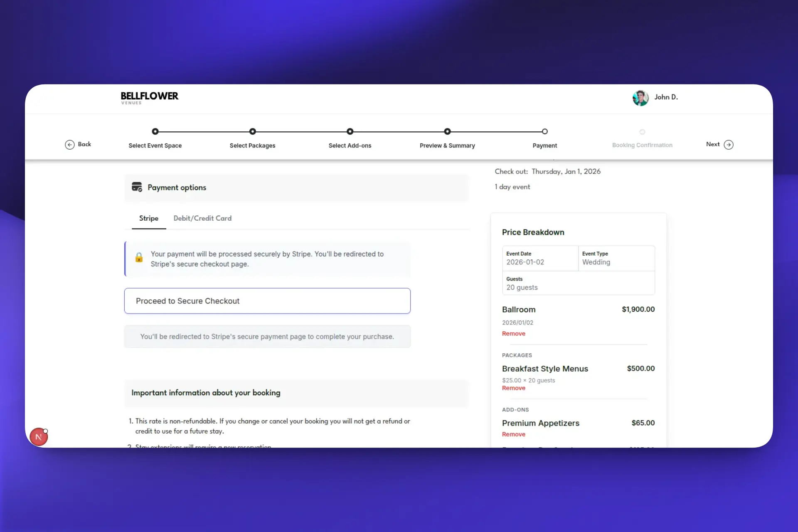Viewport: 798px width, 532px height.
Task: Click the Payment step circle
Action: (544, 131)
